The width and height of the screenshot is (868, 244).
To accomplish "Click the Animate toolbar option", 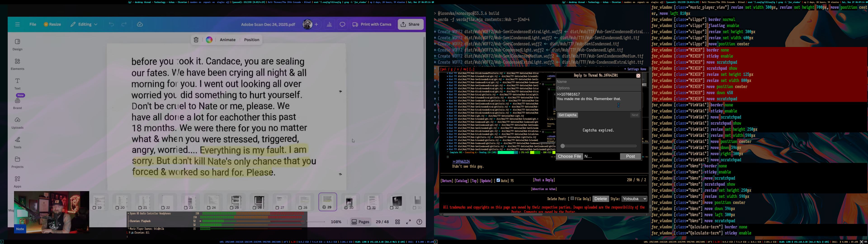I will (x=227, y=40).
